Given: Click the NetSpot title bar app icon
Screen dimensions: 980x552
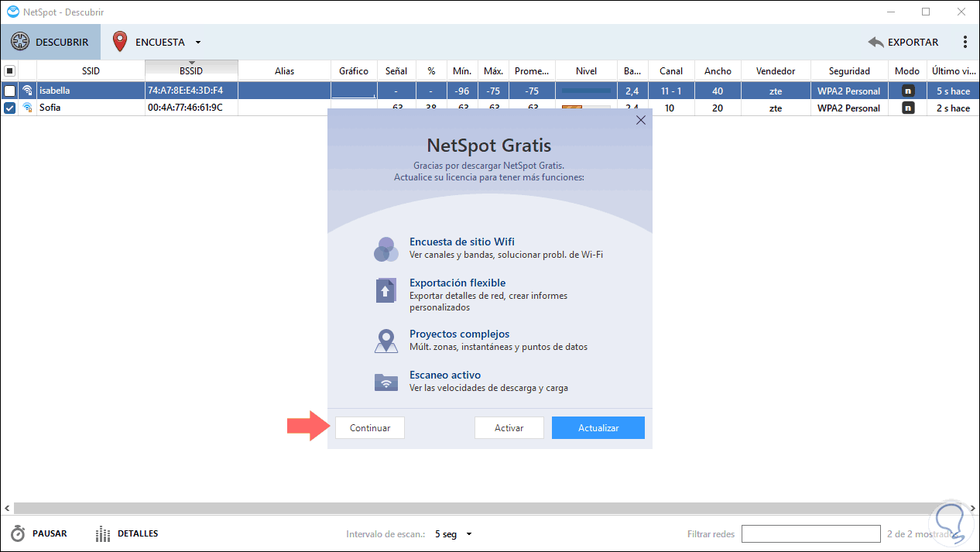Looking at the screenshot, I should pyautogui.click(x=12, y=12).
